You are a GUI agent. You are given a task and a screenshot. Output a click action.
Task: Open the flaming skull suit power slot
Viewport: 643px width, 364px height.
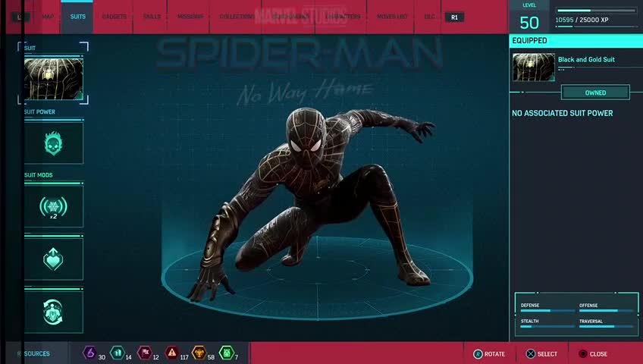[x=53, y=143]
